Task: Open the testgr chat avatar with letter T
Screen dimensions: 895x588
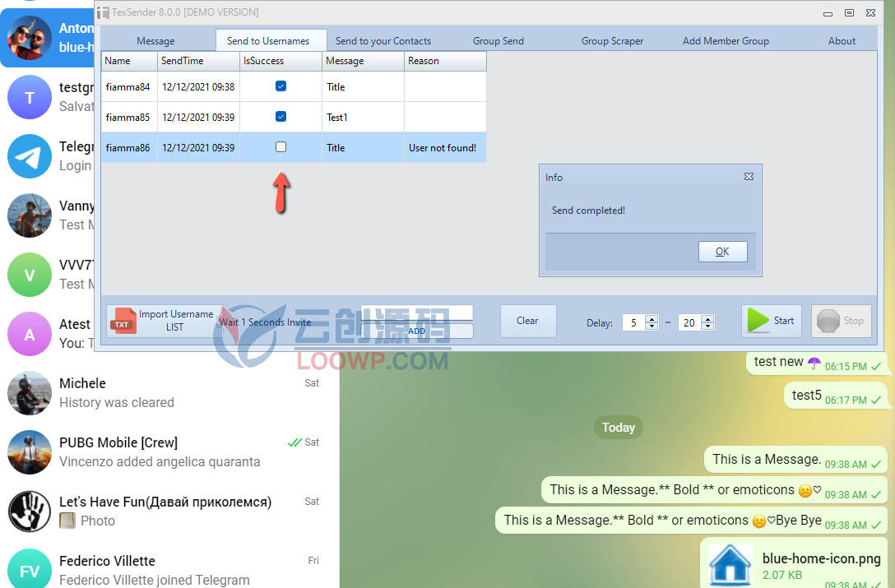Action: [x=30, y=97]
